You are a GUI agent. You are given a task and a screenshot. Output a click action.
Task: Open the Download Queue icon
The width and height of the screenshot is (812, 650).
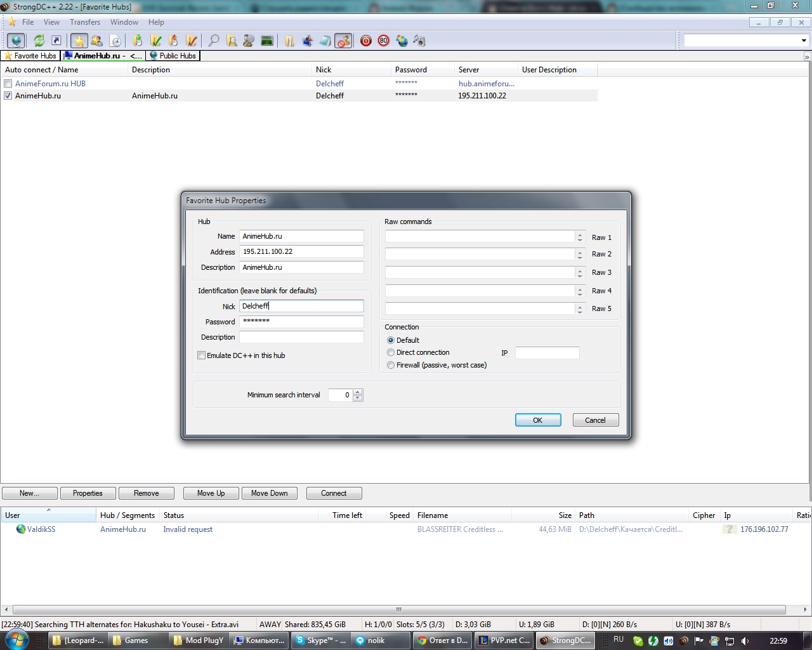[x=138, y=41]
